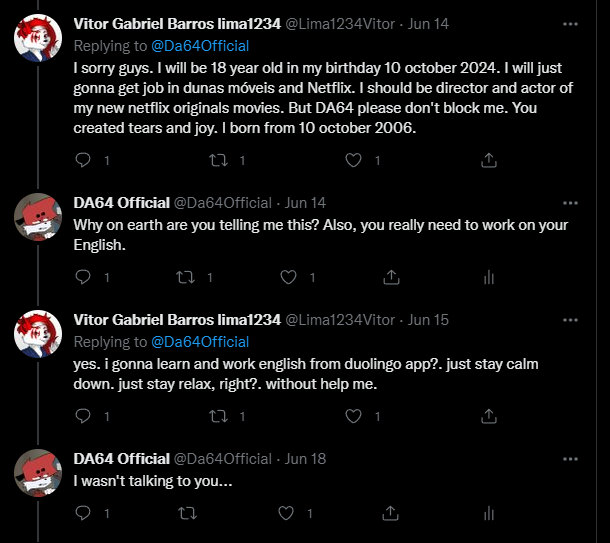Retweet the "I wasn't talking to you" tweet
Screen dimensions: 610x543
point(186,513)
